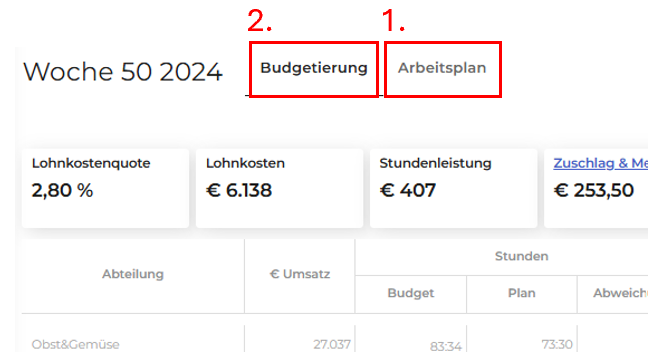
Task: Click the 83:34 budget hours cell
Action: (446, 346)
